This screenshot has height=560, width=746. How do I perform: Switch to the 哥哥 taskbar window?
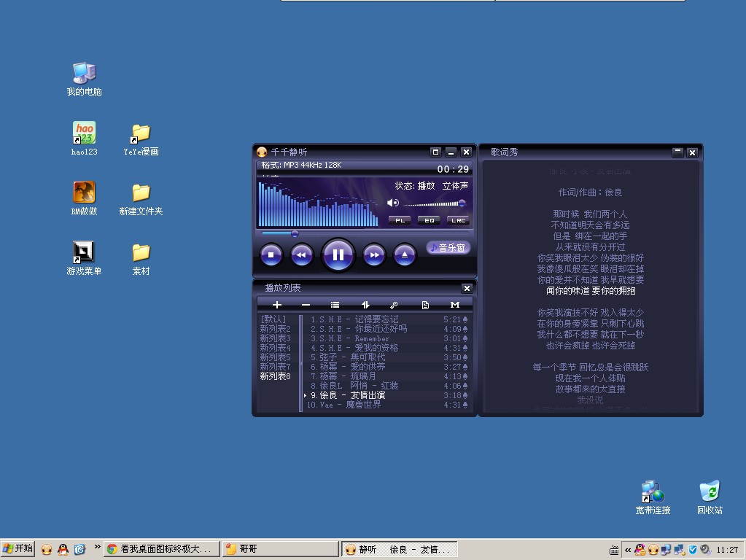[280, 549]
